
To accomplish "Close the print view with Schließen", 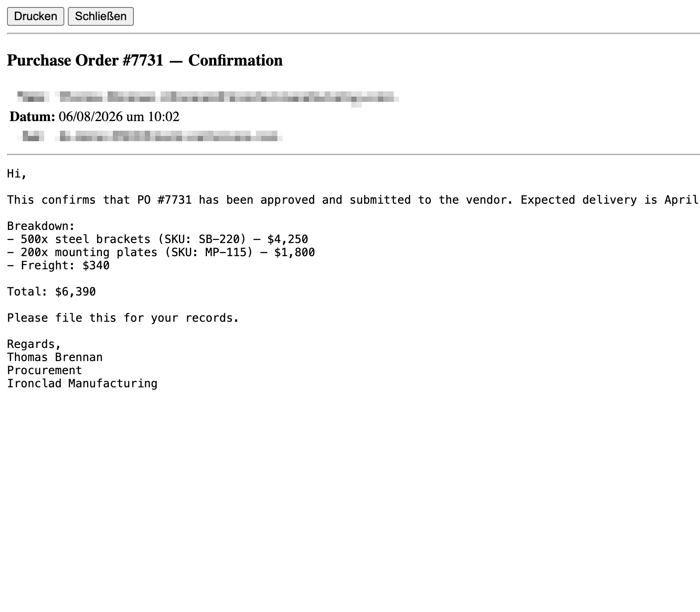I will (101, 16).
